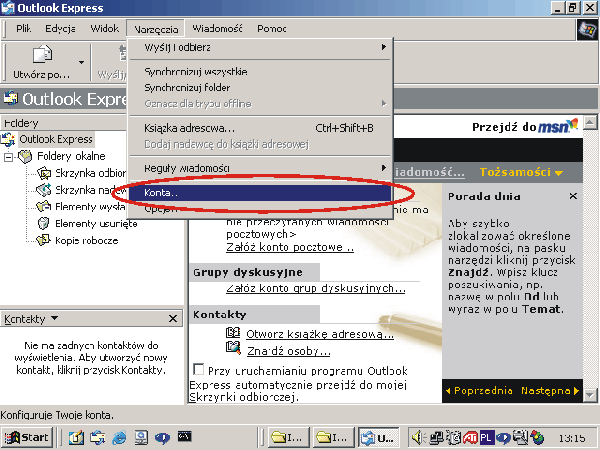Click the Załóż konto pocztowe link
This screenshot has width=600, height=450.
coord(289,247)
